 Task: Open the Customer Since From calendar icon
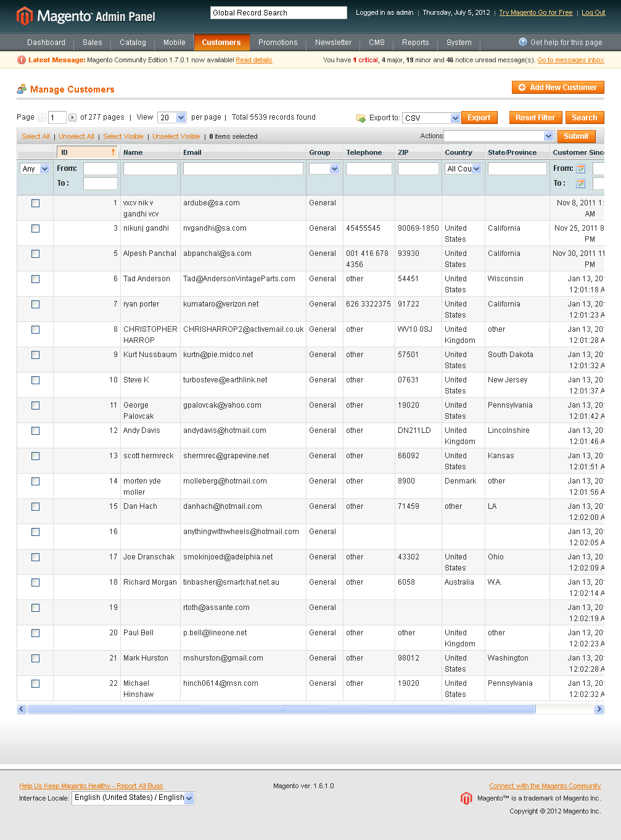tap(580, 168)
